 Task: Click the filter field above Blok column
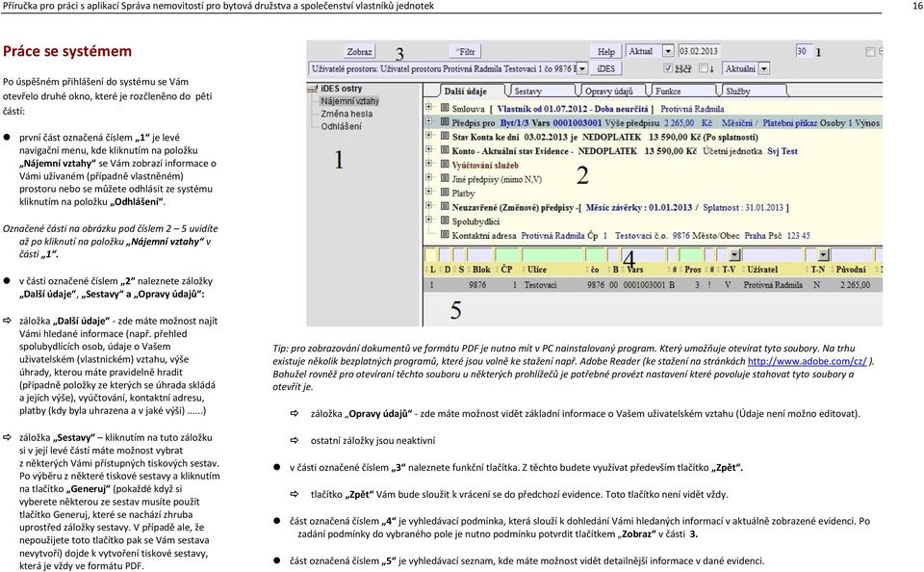pyautogui.click(x=479, y=255)
